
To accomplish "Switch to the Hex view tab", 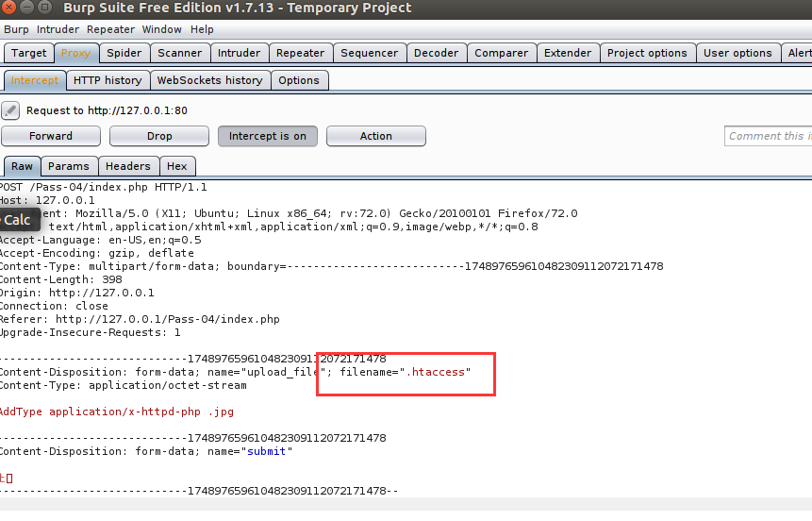I will point(176,166).
